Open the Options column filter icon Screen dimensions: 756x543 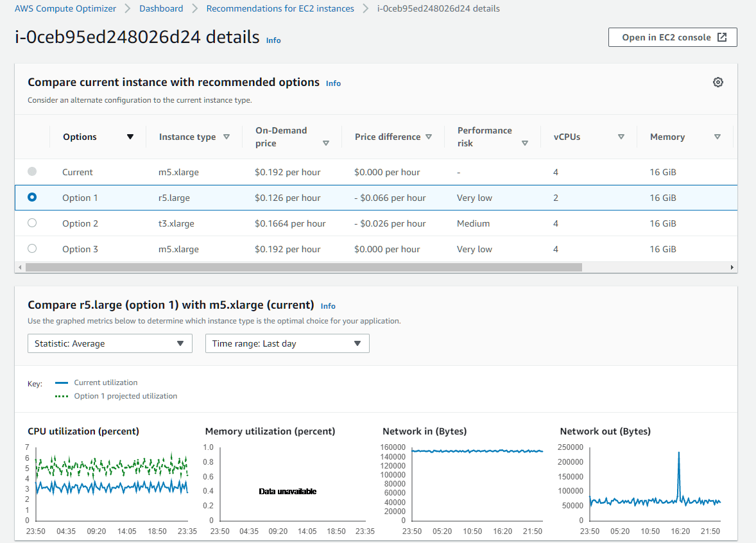click(130, 137)
